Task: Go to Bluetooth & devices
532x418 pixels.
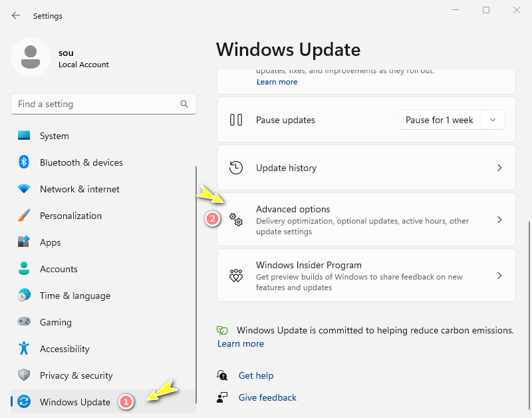Action: 104,162
